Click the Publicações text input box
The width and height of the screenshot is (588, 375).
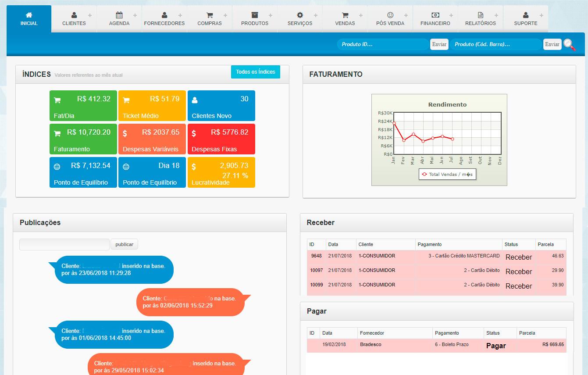click(64, 244)
